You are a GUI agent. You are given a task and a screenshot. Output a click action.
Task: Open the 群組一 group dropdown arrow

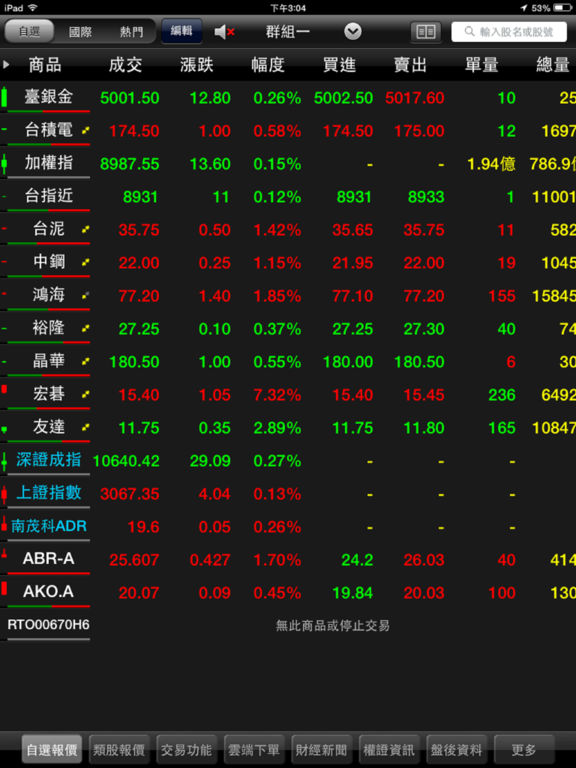[353, 32]
